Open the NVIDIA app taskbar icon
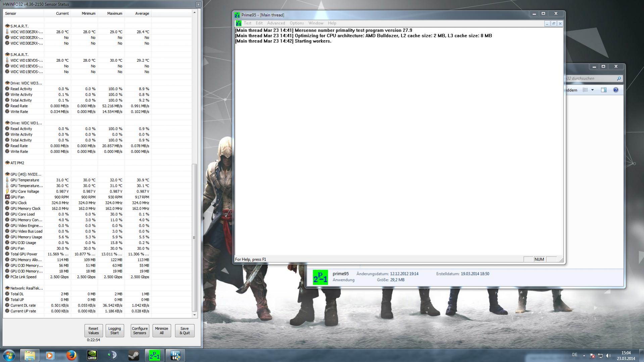 92,355
